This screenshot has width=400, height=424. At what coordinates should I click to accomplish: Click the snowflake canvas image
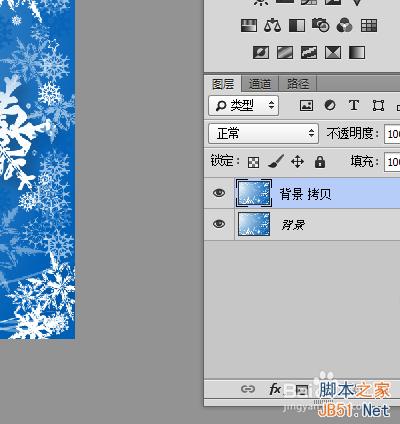[37, 170]
